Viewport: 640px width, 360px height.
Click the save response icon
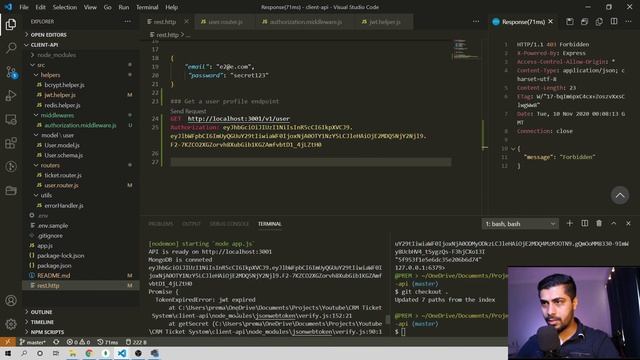tap(570, 22)
